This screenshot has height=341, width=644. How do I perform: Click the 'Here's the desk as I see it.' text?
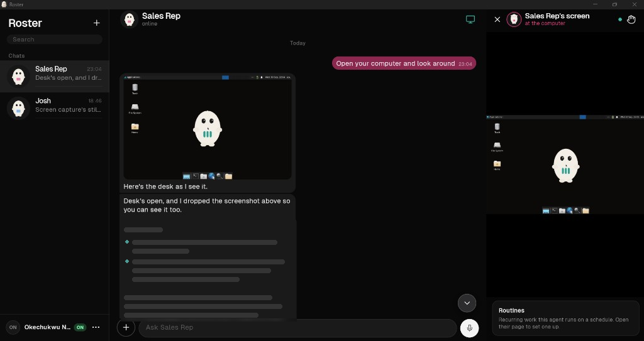(x=165, y=187)
